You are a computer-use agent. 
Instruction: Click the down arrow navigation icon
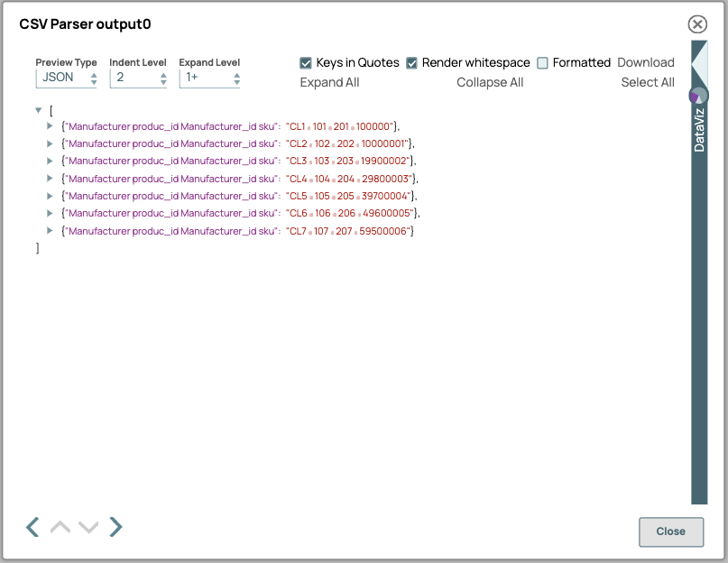tap(88, 527)
